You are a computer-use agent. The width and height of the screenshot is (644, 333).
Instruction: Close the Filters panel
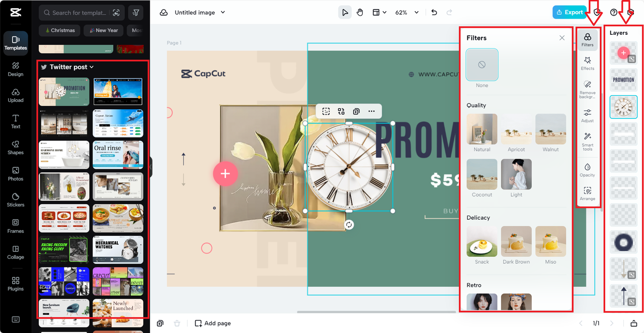pos(562,38)
